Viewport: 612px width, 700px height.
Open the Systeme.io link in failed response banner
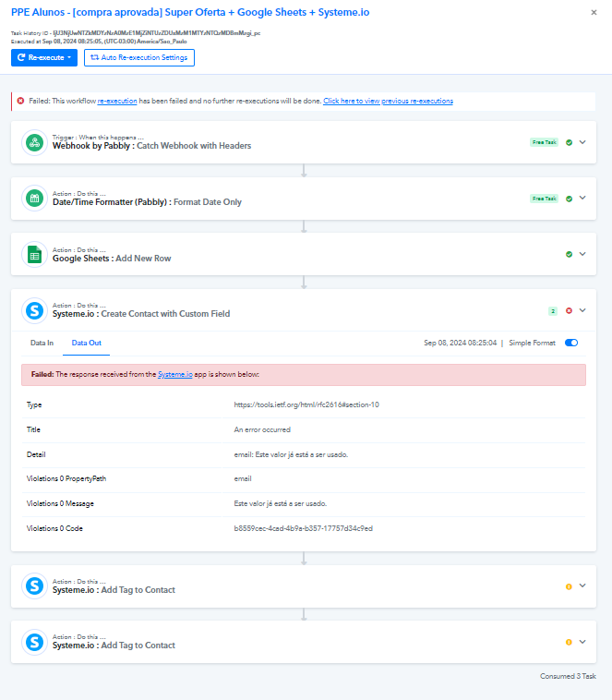tap(175, 375)
